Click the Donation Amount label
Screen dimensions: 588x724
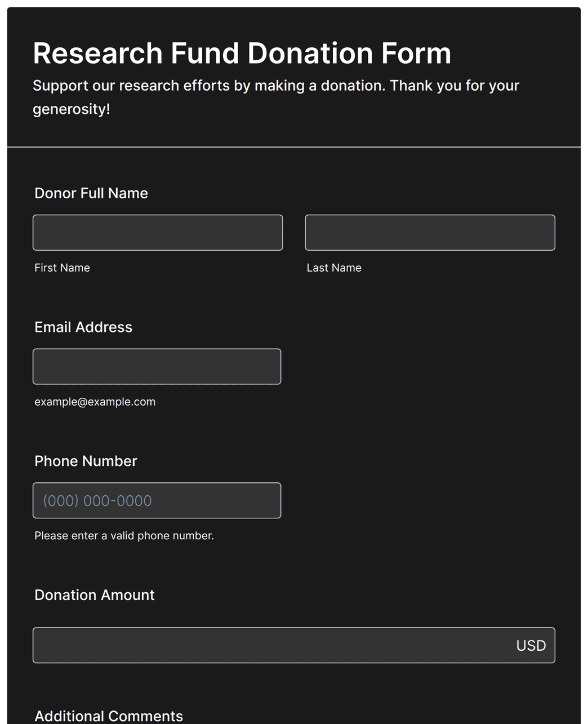95,596
